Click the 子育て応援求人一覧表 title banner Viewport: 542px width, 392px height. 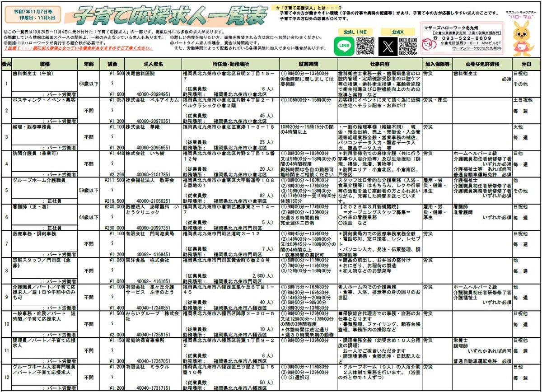(x=169, y=16)
